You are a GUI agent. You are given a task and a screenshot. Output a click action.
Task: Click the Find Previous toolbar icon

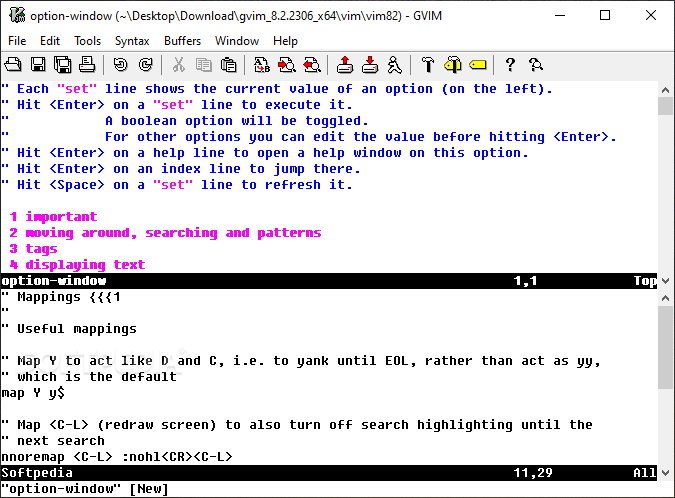point(312,65)
